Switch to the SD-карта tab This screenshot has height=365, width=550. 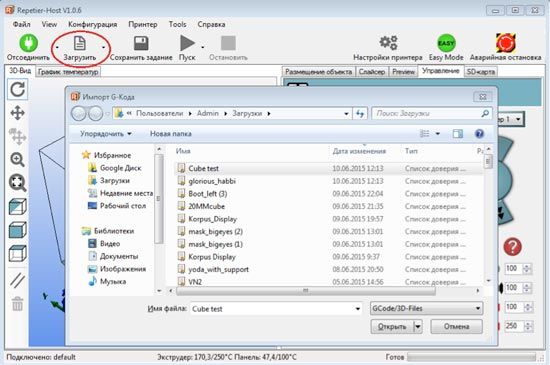pos(481,72)
